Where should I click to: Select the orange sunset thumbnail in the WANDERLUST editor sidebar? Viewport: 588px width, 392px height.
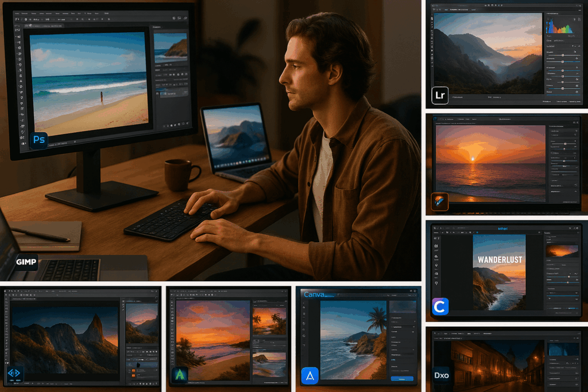(x=562, y=251)
